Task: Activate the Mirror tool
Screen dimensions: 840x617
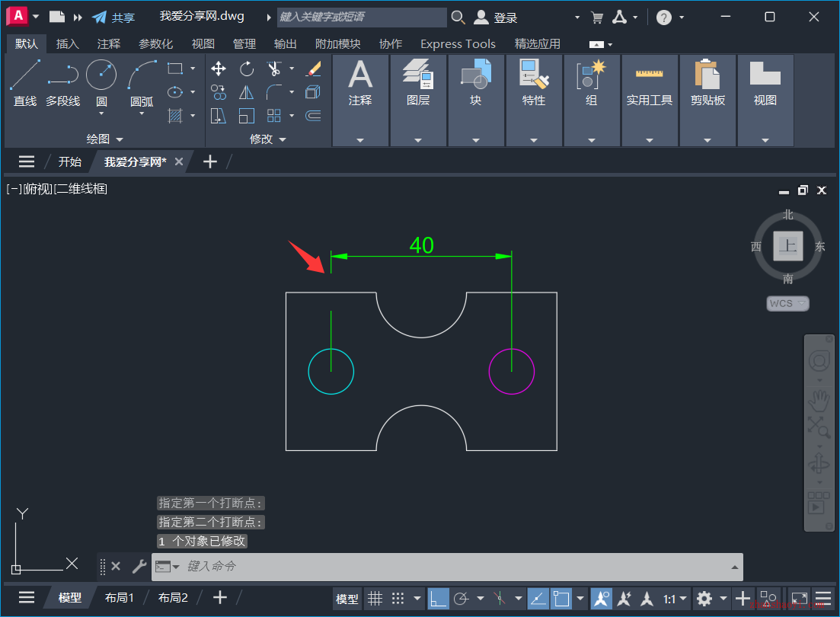Action: [x=247, y=92]
